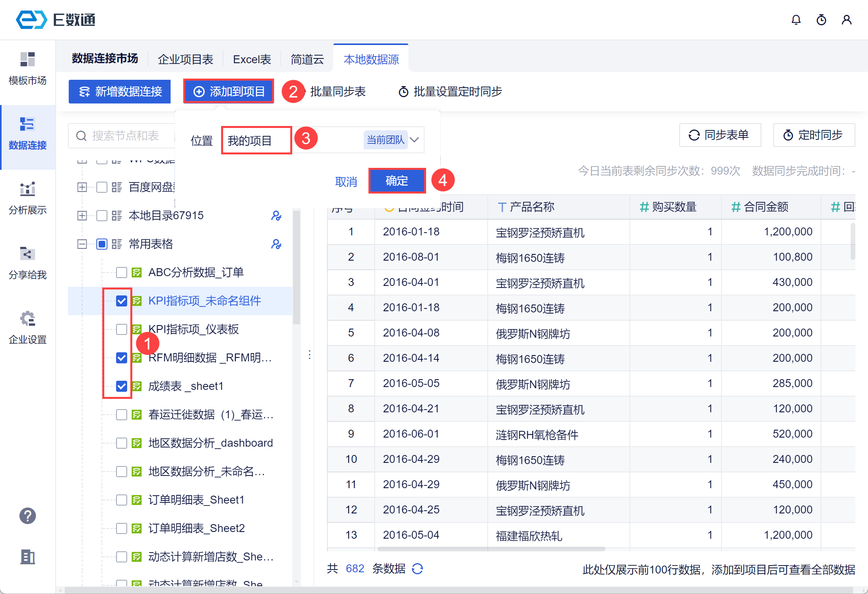Collapse the 常用表格 tree node

point(82,244)
